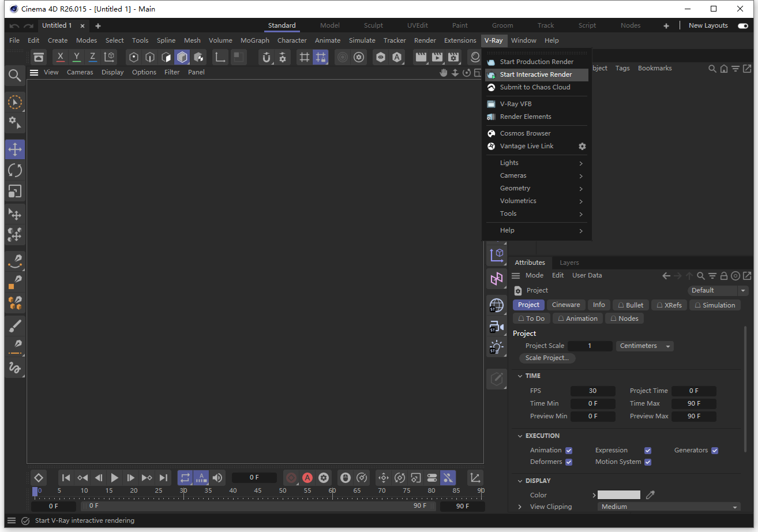758x532 pixels.
Task: Open the search magnifier in left palette
Action: [x=15, y=75]
